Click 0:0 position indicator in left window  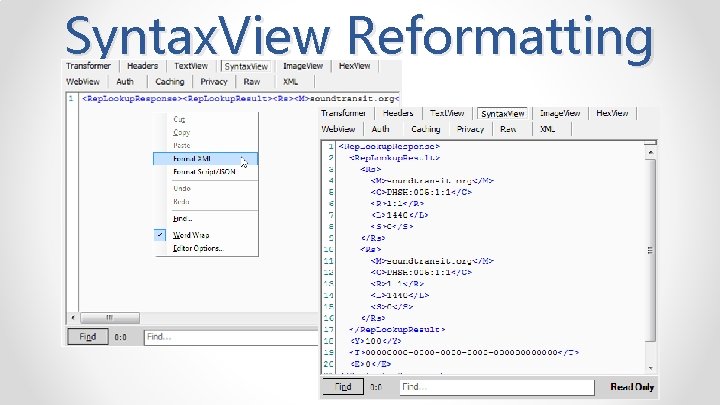120,337
